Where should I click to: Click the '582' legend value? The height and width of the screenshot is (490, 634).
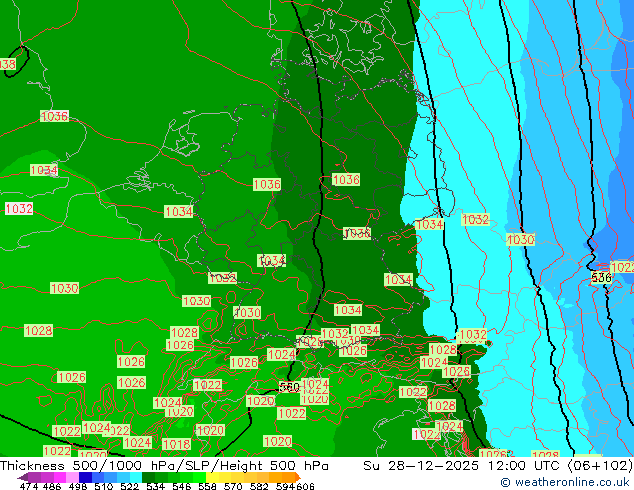259,486
